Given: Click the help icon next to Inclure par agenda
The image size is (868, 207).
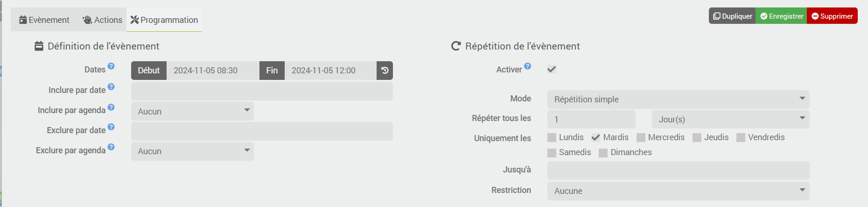Looking at the screenshot, I should click(x=111, y=107).
